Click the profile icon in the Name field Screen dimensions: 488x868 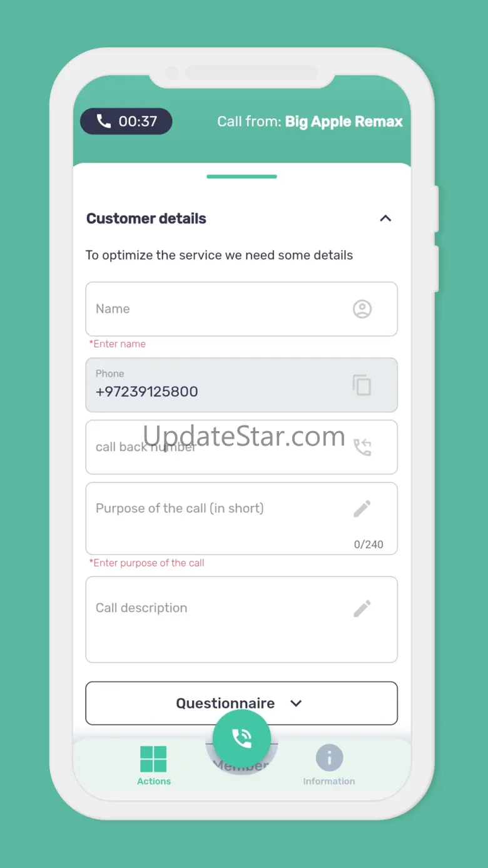tap(362, 309)
